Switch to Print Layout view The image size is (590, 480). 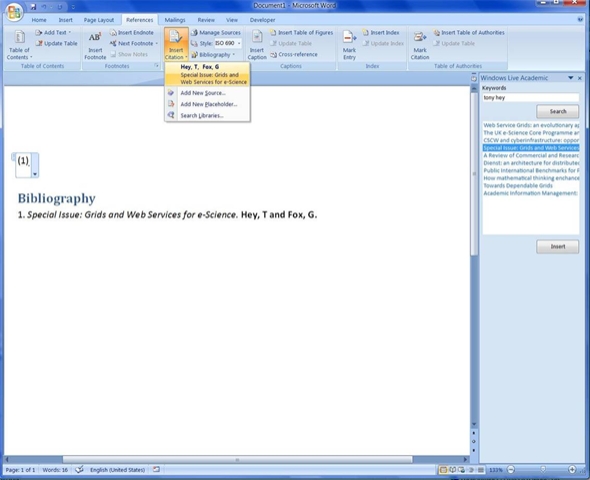[443, 469]
